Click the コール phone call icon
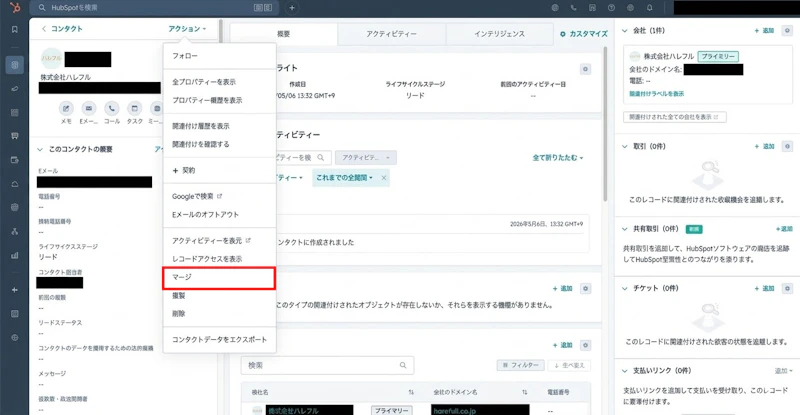 pyautogui.click(x=112, y=108)
